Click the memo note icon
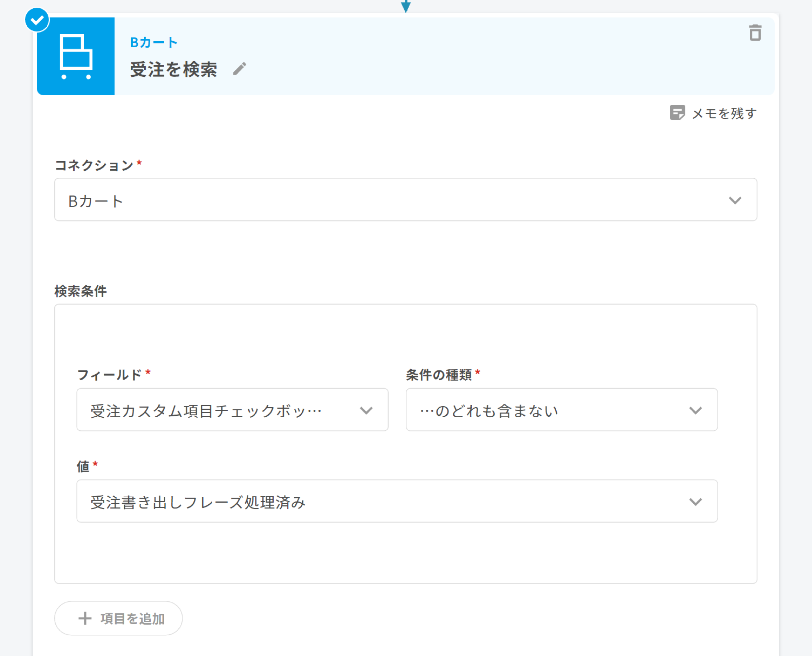This screenshot has height=656, width=812. click(x=677, y=113)
